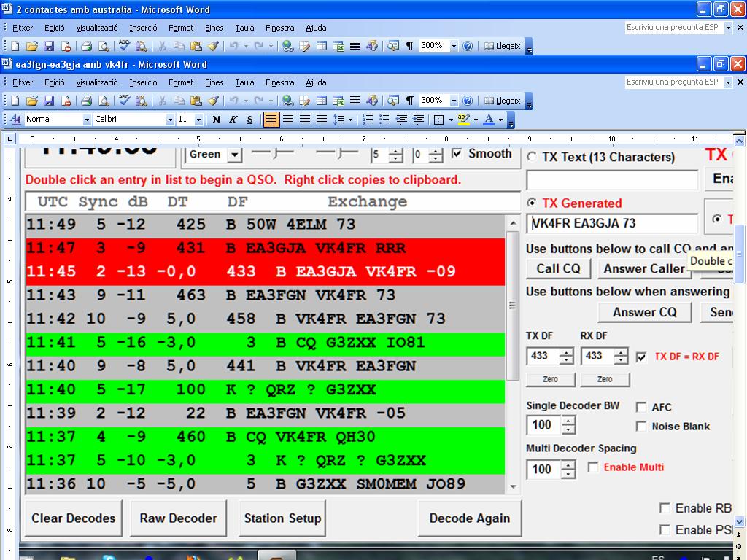747x560 pixels.
Task: Increase the paragraph indent
Action: [x=419, y=120]
